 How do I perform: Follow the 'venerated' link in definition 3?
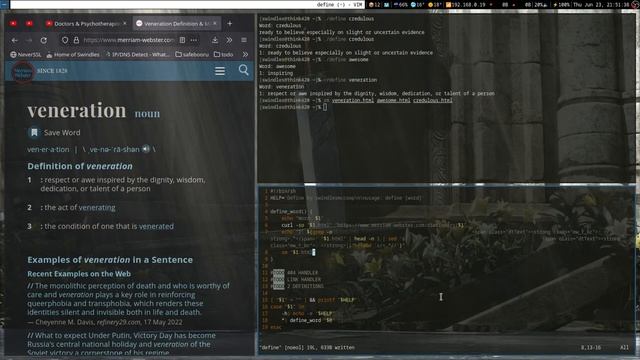[x=156, y=226]
